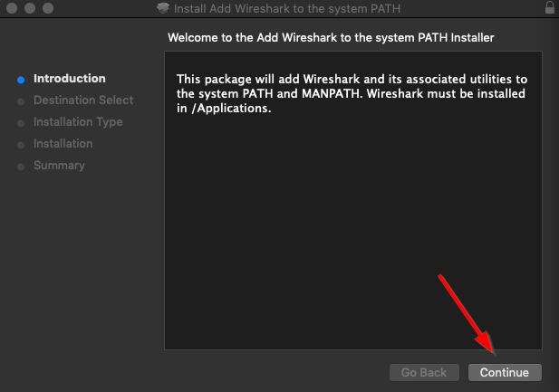The image size is (559, 392).
Task: Click the Installation step label
Action: coord(63,144)
